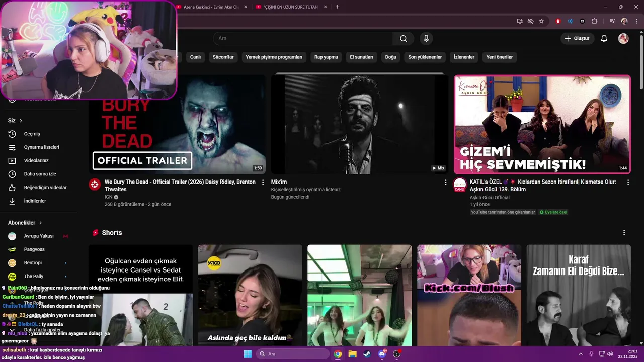The image size is (644, 362).
Task: Open the We Bury The Dead video title
Action: 180,186
